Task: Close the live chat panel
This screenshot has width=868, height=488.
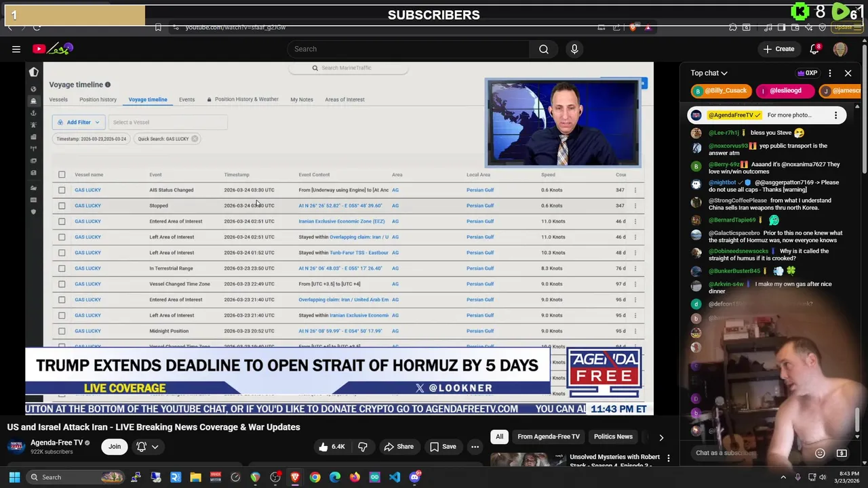Action: tap(848, 73)
